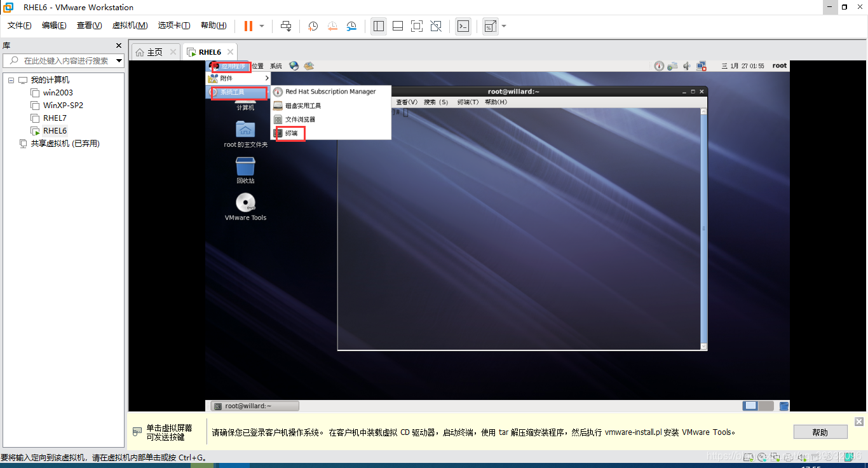Open the 位置 GNOME menu
This screenshot has height=468, width=868.
(x=257, y=66)
